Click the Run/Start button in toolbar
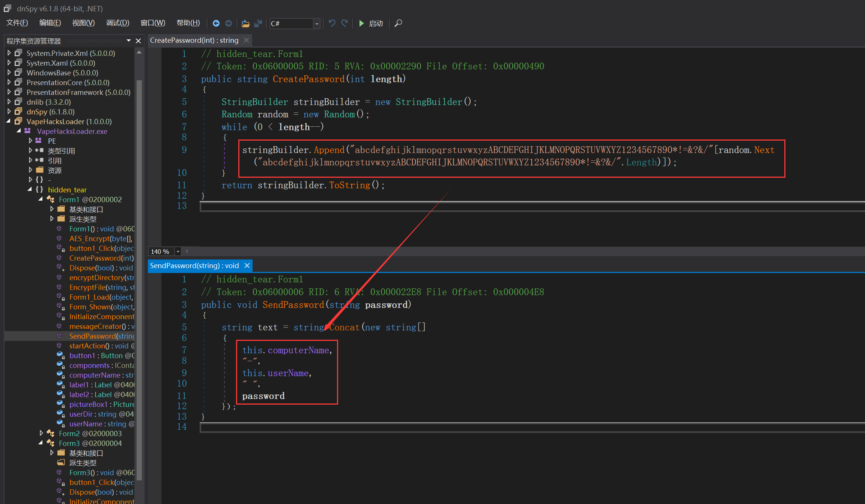 [361, 24]
